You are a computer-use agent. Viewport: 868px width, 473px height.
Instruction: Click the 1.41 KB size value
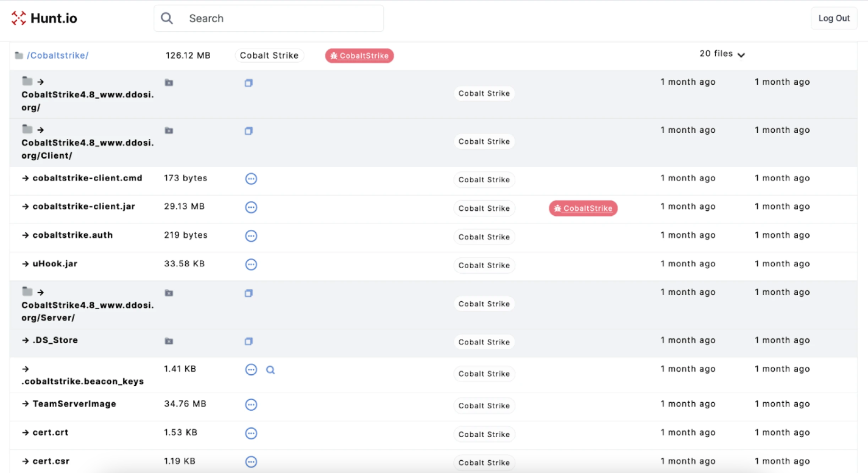[180, 369]
